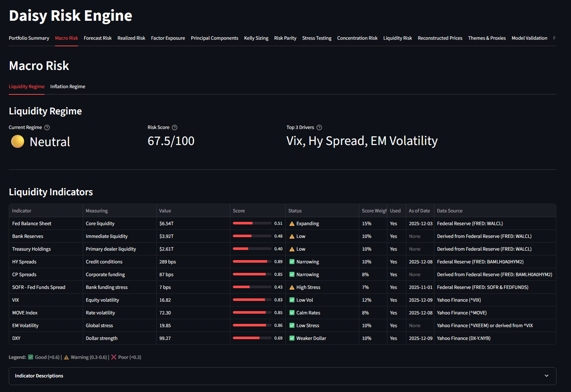
Task: Click the chevron arrow on Indicator Descriptions
Action: point(546,376)
